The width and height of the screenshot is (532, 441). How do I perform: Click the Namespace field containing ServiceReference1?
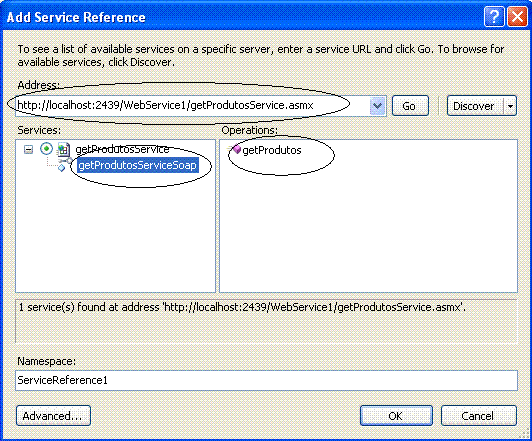(266, 380)
